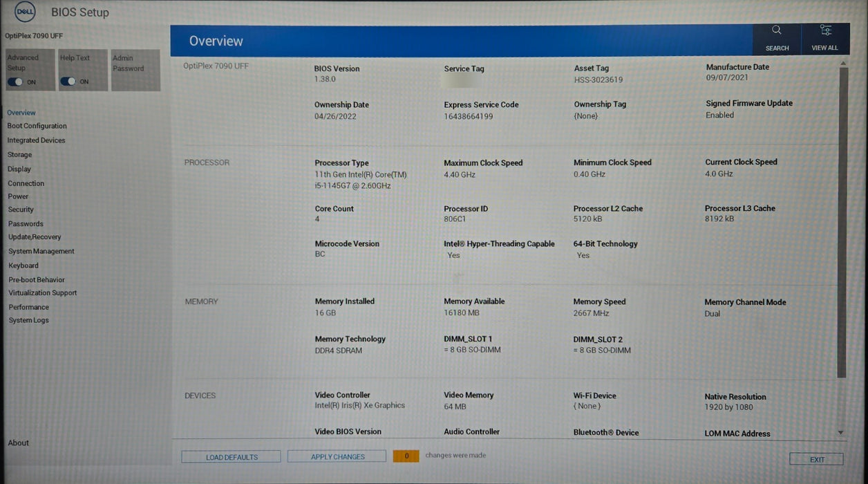Open Virtualization Support
The height and width of the screenshot is (484, 868).
click(x=43, y=293)
